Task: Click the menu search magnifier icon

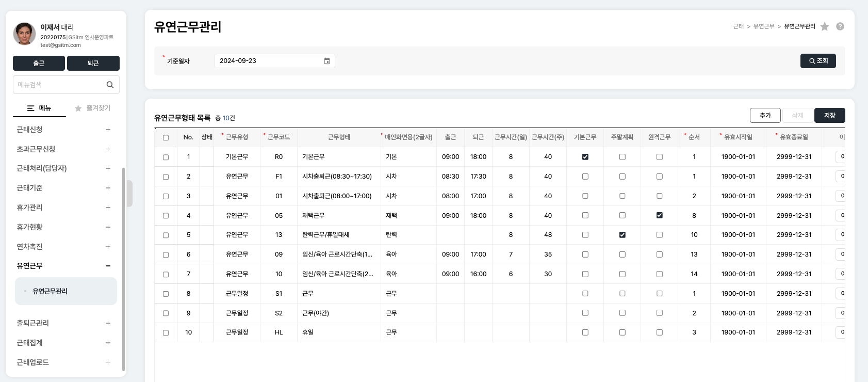Action: coord(110,85)
